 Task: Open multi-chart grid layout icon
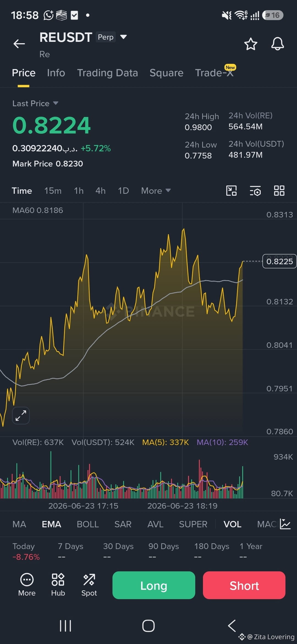[279, 190]
